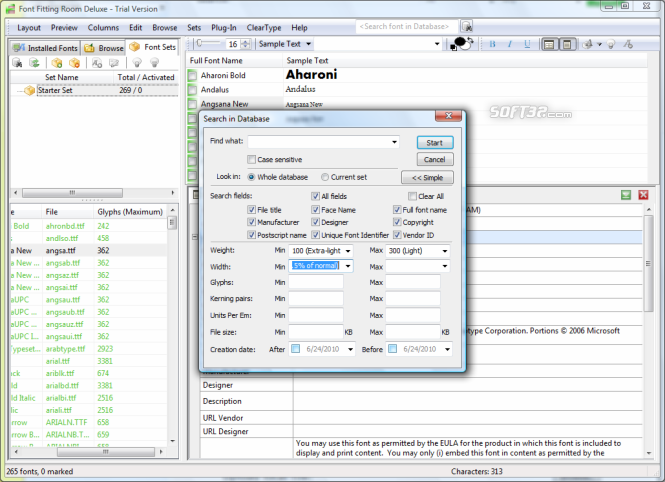The width and height of the screenshot is (665, 482).
Task: Open the Weight Max dropdown
Action: tap(445, 251)
